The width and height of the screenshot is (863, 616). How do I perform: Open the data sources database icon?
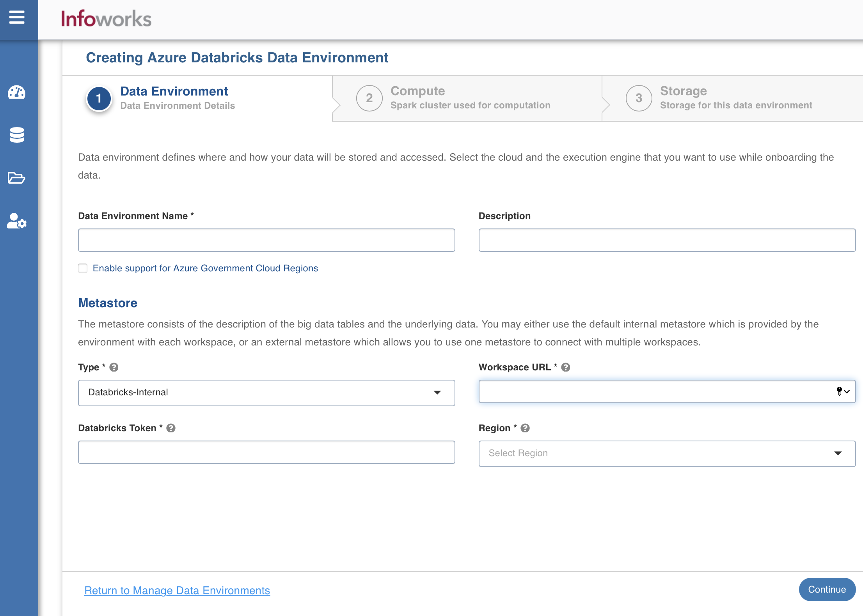[17, 135]
